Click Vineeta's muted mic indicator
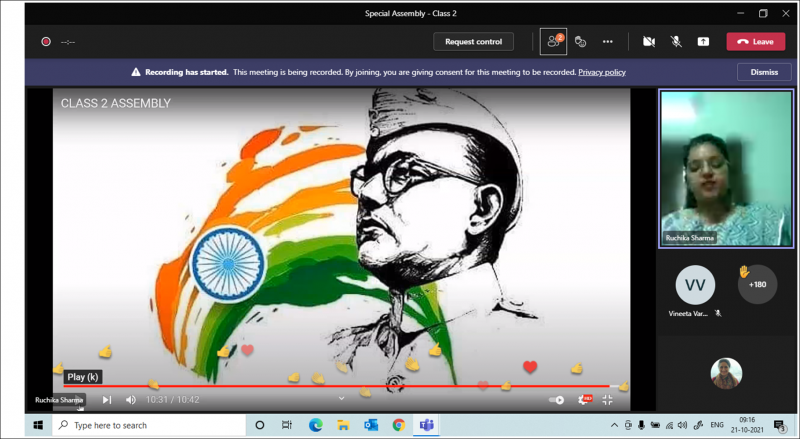Viewport: 800px width, 439px height. (718, 313)
